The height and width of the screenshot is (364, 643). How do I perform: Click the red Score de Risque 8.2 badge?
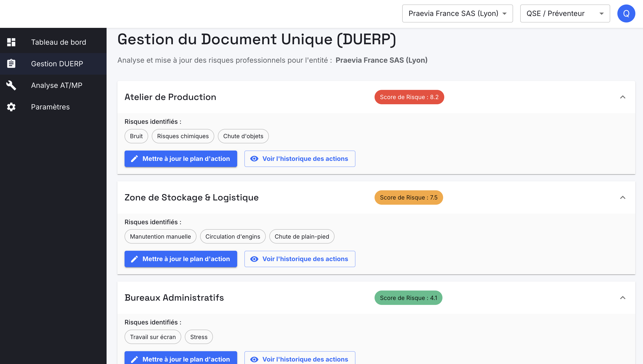point(409,97)
